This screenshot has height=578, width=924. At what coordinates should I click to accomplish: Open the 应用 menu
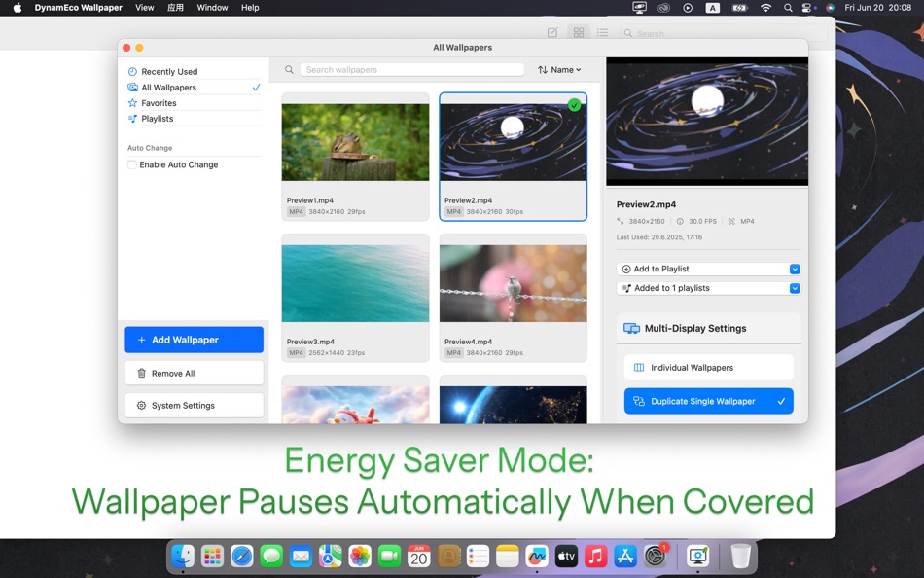[x=176, y=8]
